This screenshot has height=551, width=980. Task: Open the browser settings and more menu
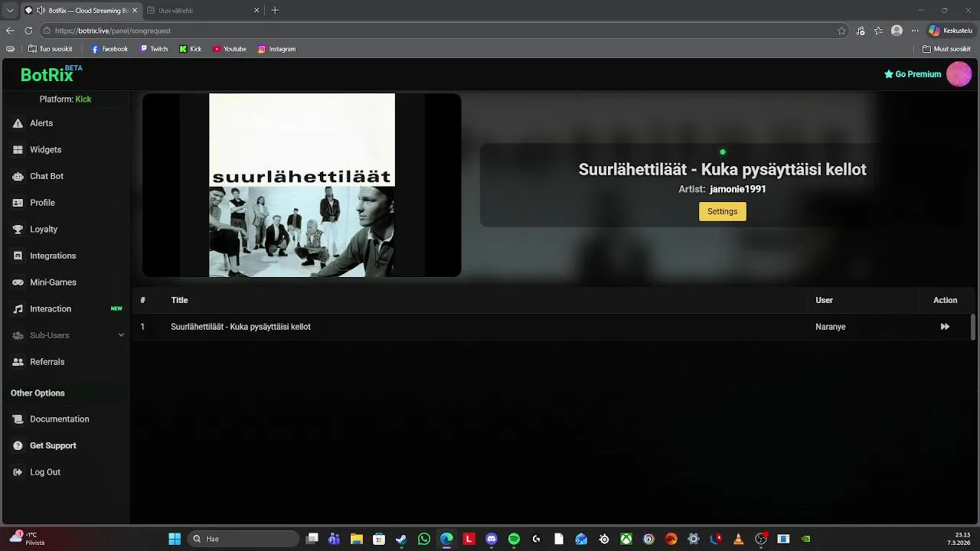(x=914, y=31)
